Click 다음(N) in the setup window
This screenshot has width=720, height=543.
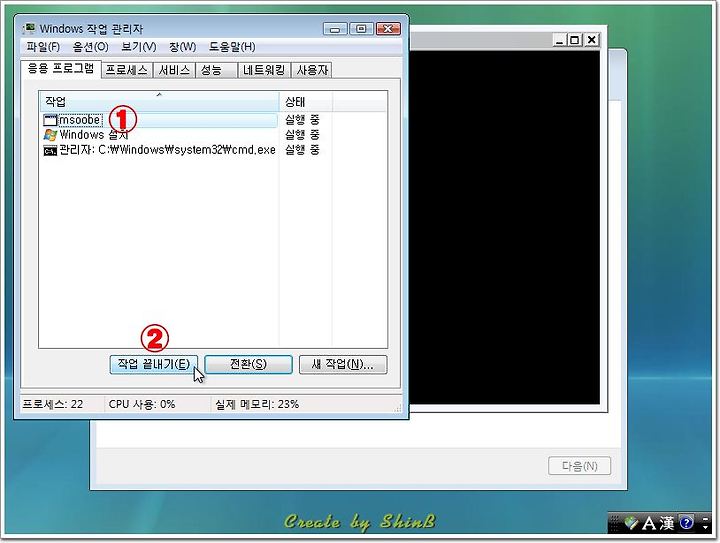[x=579, y=466]
